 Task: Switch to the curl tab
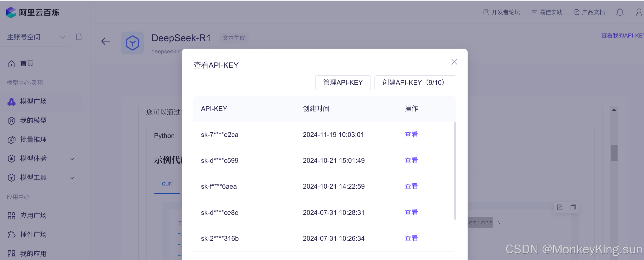167,183
